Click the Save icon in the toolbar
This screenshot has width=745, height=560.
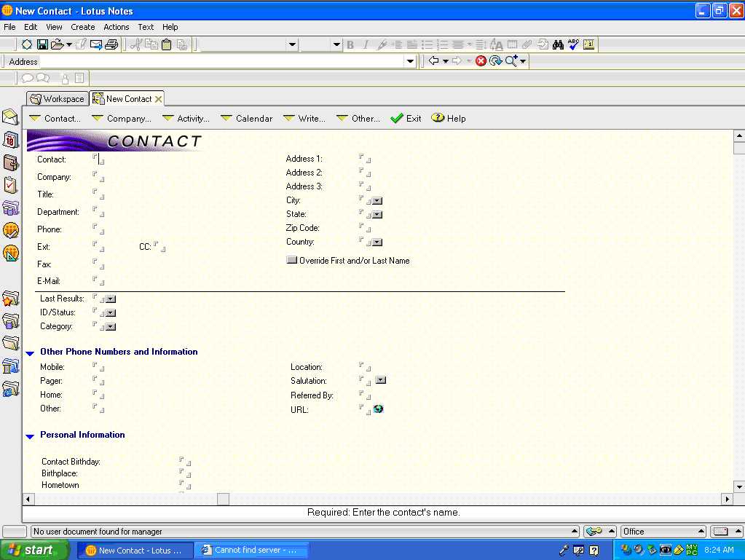pos(42,44)
